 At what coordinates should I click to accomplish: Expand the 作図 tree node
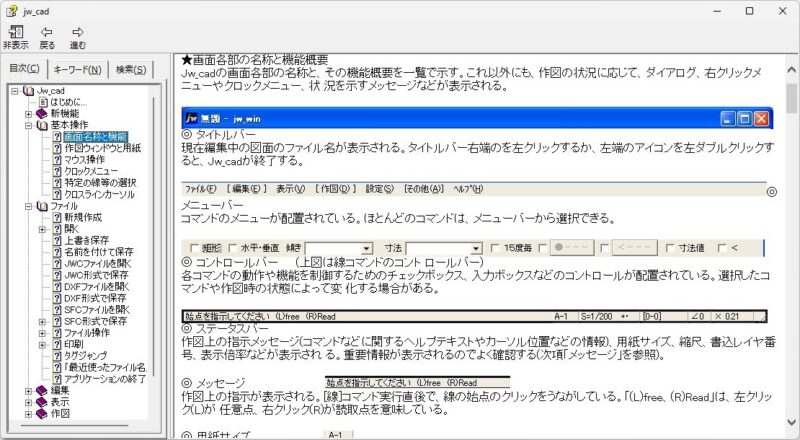pos(29,414)
